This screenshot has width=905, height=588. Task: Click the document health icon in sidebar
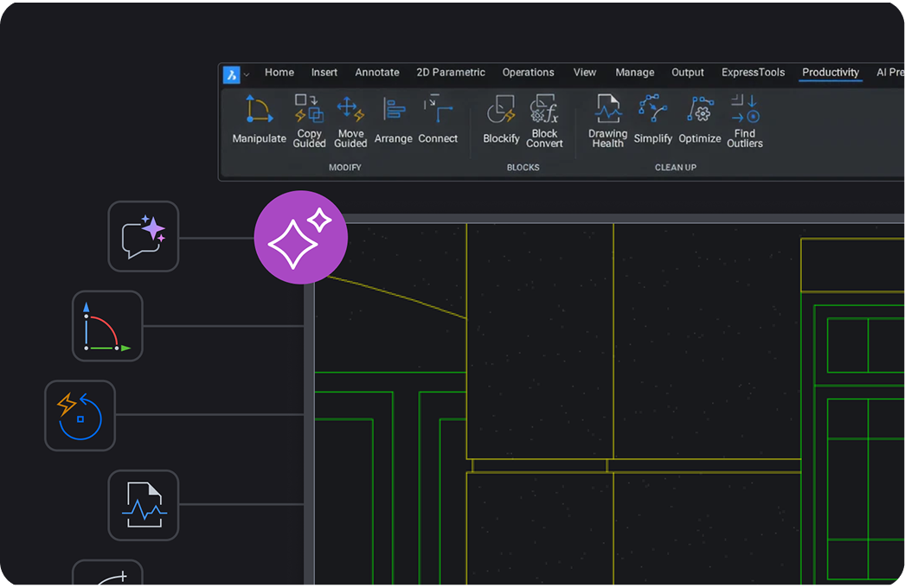pos(143,505)
